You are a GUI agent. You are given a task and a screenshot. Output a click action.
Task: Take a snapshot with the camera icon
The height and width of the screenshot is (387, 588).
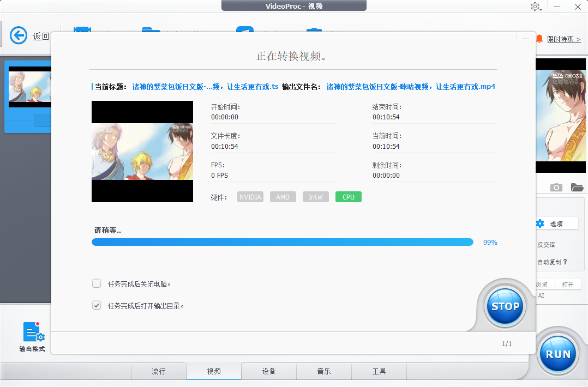556,188
